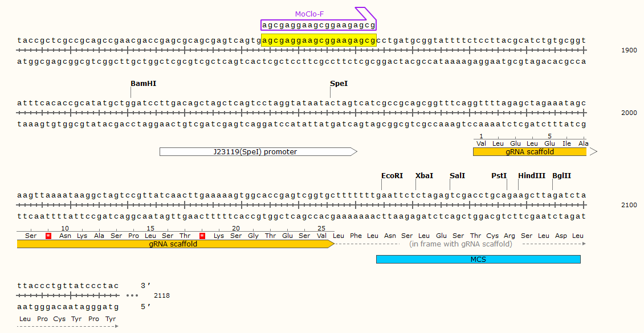Viewport: 644px width, 333px height.
Task: Click the yellow highlighted primer binding sequence
Action: pyautogui.click(x=319, y=40)
